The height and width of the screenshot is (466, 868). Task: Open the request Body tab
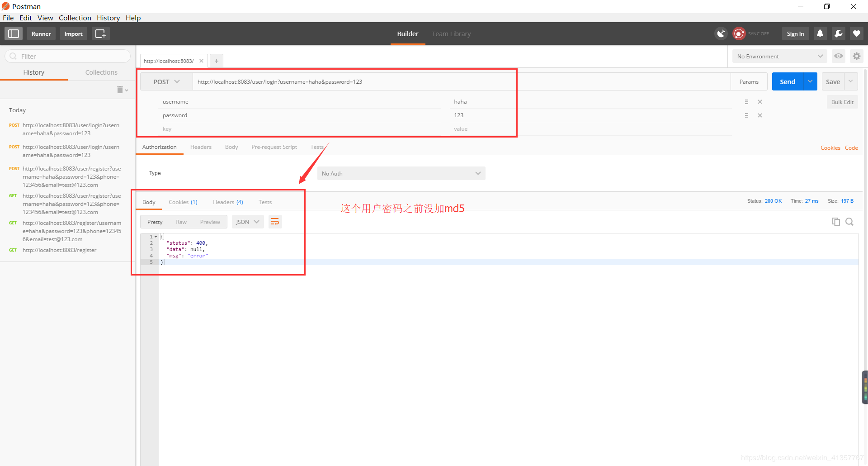pos(231,147)
